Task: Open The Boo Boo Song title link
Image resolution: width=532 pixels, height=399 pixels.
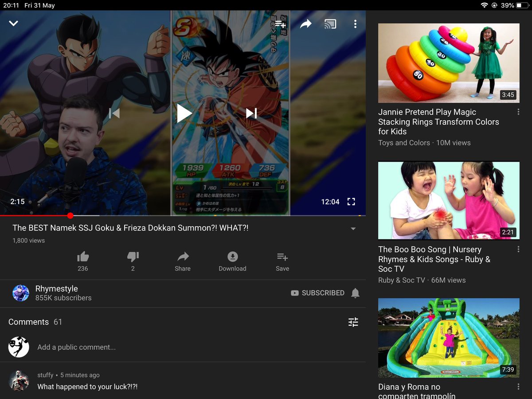Action: (434, 259)
